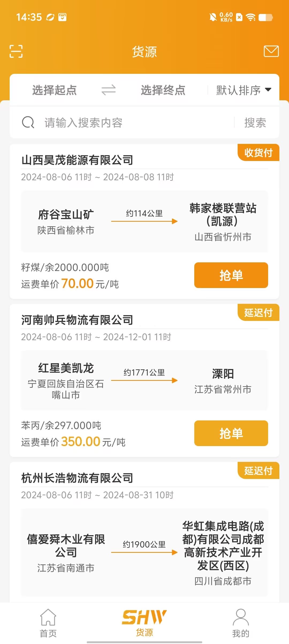Open 杭州长浩物流有限公司 listing
Viewport: 289px width, 644px height.
[x=77, y=478]
